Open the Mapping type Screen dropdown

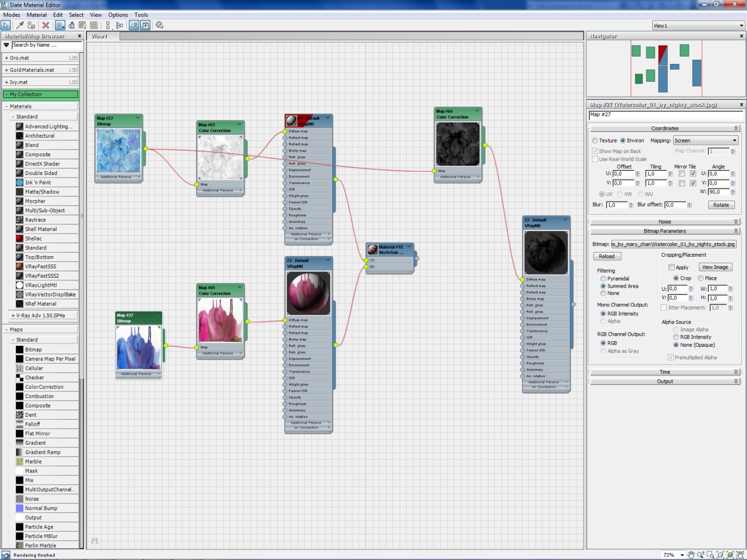(x=706, y=140)
